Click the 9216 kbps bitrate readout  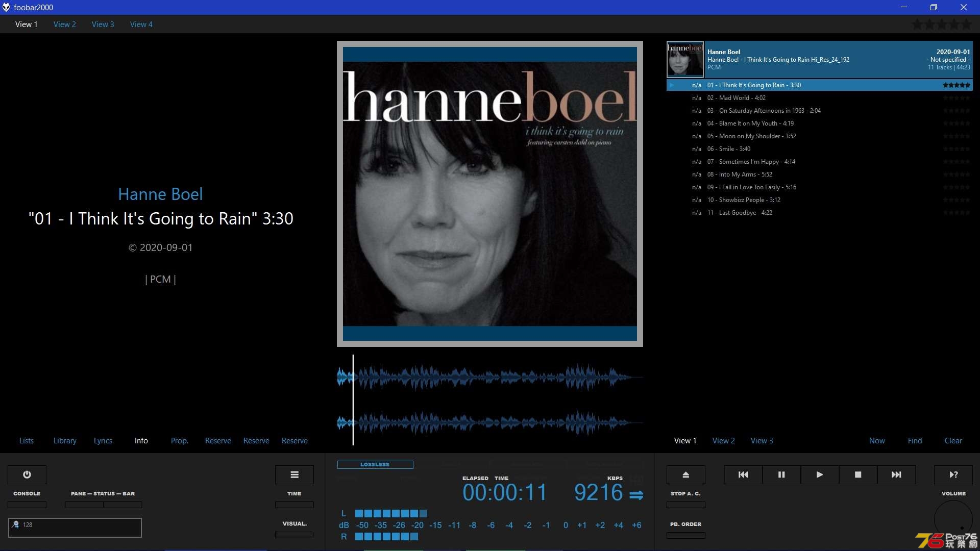(598, 493)
